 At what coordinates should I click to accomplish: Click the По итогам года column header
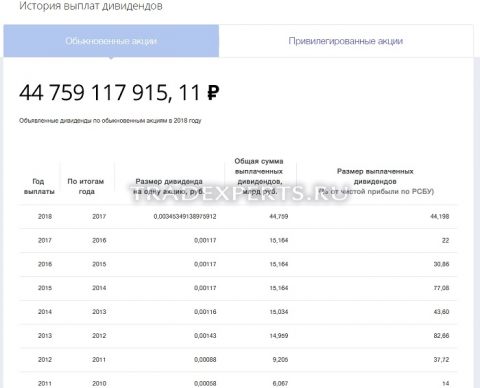[x=86, y=186]
